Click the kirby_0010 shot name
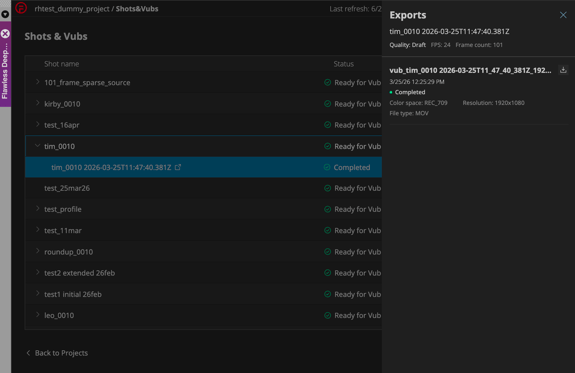This screenshot has height=373, width=575. (x=62, y=104)
